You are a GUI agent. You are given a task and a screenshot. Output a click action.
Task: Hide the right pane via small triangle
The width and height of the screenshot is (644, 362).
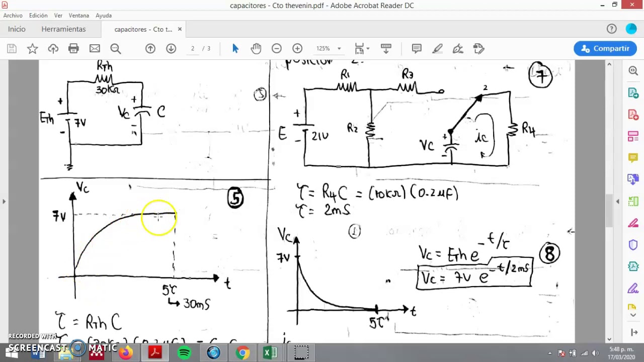tap(617, 202)
